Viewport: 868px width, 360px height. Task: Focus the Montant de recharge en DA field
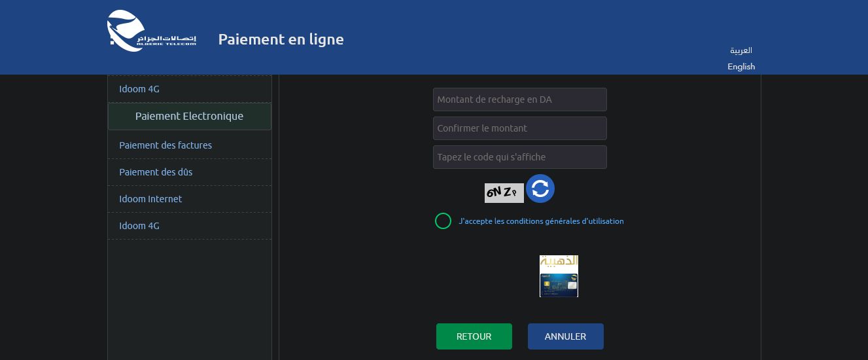[520, 99]
